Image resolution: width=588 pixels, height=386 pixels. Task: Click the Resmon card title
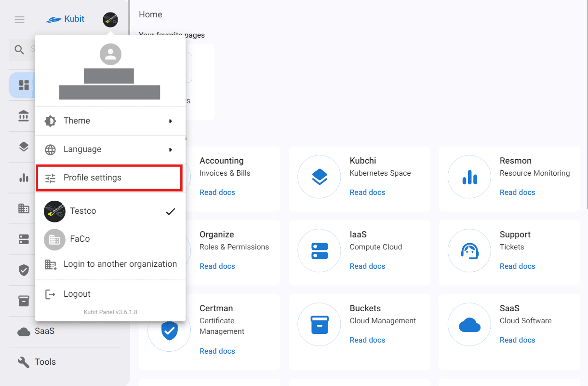pyautogui.click(x=516, y=161)
